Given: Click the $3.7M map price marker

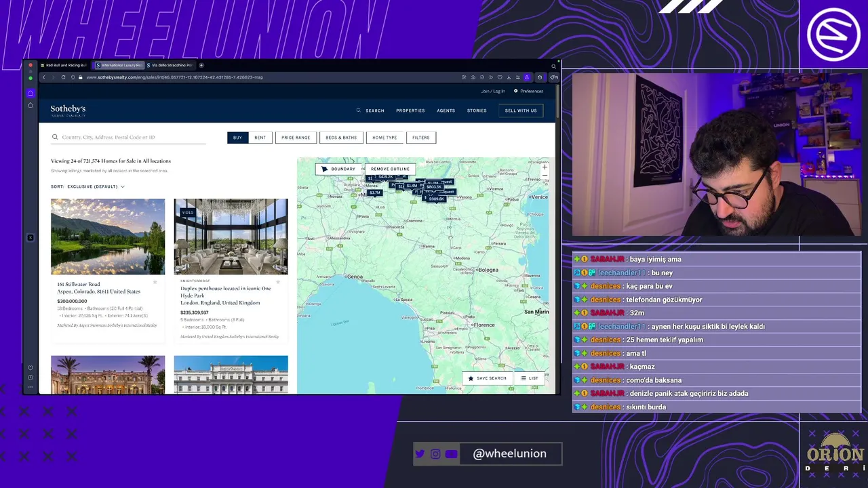Looking at the screenshot, I should click(374, 193).
